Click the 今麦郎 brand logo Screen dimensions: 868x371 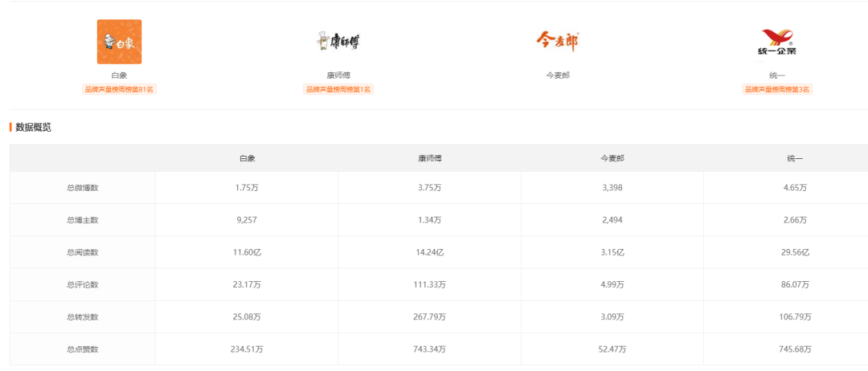tap(558, 42)
